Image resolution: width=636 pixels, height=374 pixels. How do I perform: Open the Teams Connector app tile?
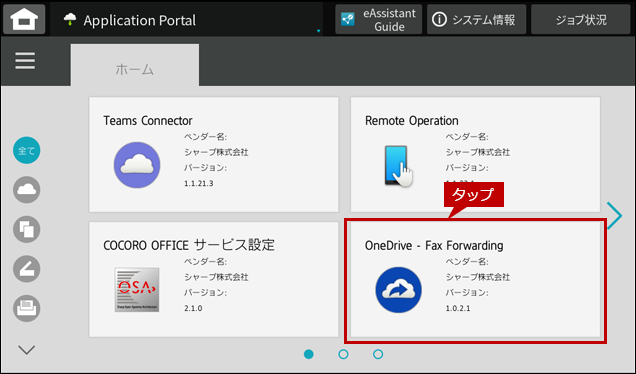click(214, 154)
